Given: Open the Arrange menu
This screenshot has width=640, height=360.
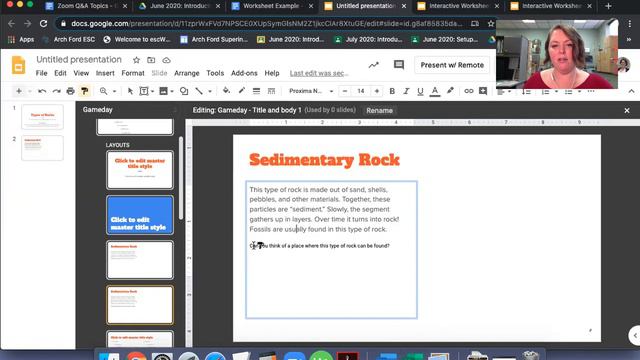Looking at the screenshot, I should (x=187, y=73).
